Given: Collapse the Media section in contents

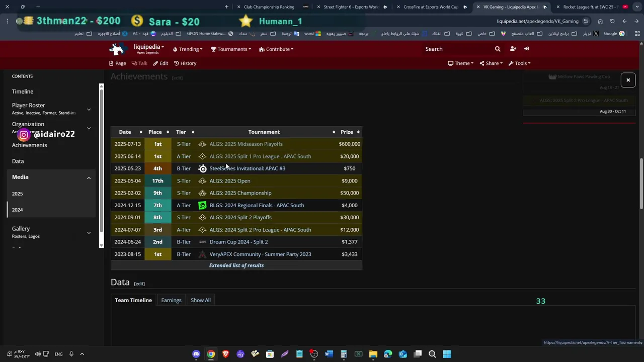Looking at the screenshot, I should [x=89, y=177].
